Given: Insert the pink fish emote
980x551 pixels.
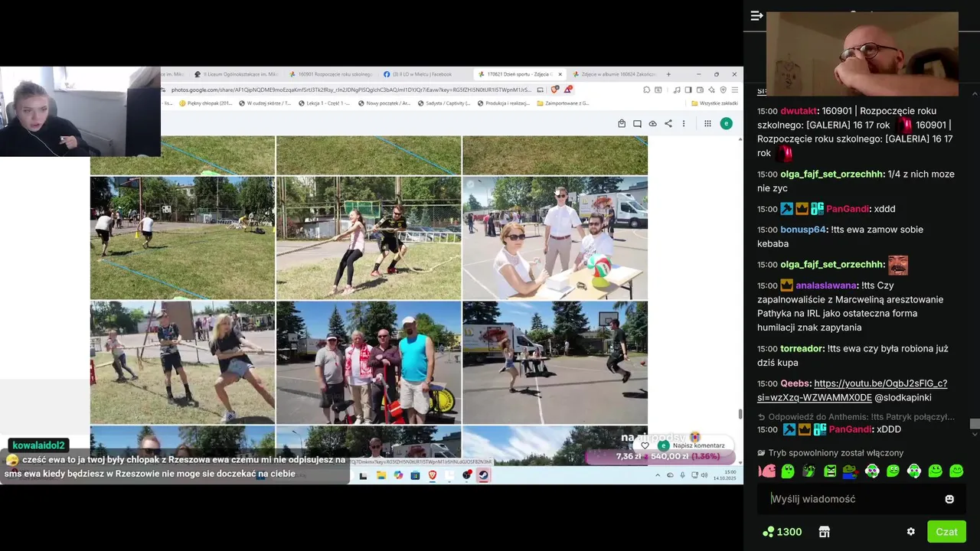Looking at the screenshot, I should click(766, 471).
